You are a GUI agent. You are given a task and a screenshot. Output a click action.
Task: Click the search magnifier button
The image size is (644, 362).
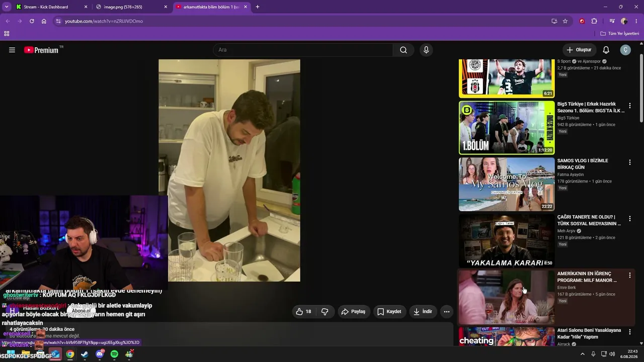tap(404, 50)
